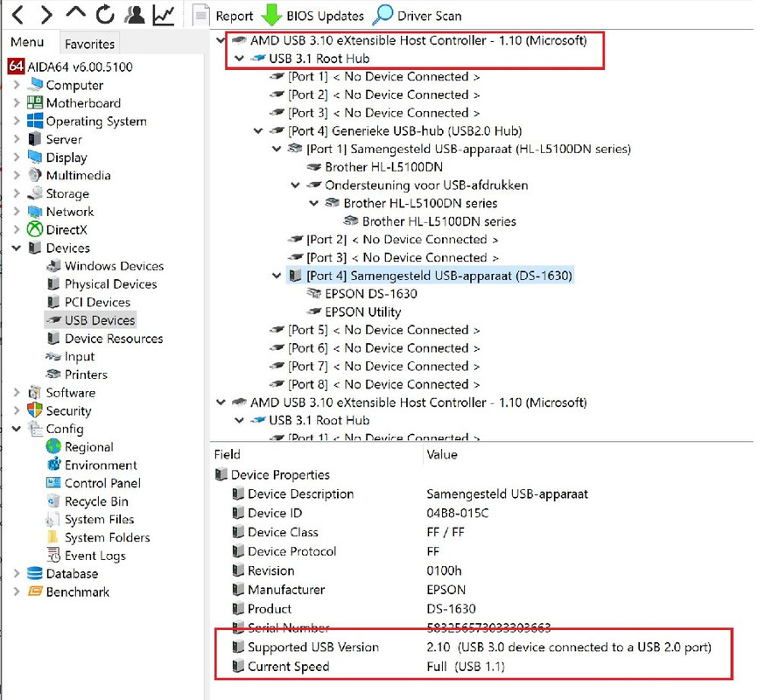Viewport: 779px width, 700px height.
Task: Click the Regional globe icon
Action: tap(53, 446)
